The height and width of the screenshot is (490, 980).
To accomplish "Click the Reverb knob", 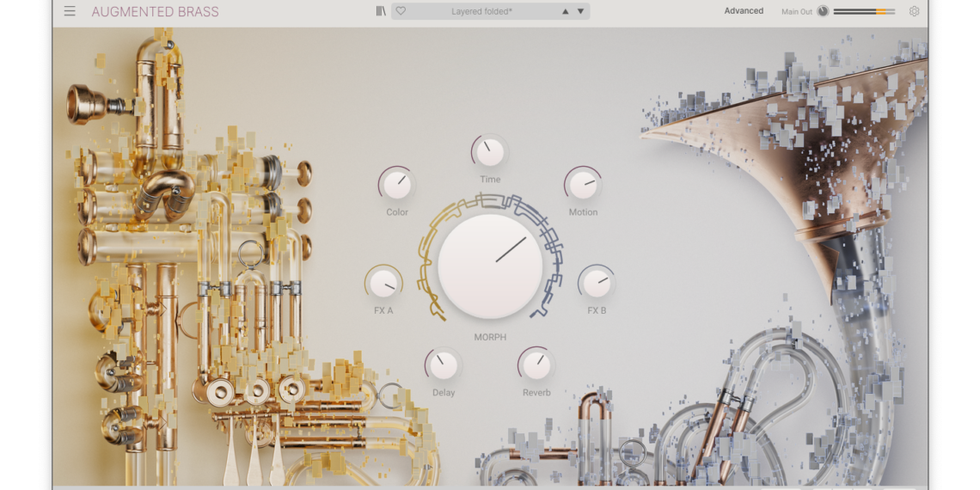I will click(536, 365).
